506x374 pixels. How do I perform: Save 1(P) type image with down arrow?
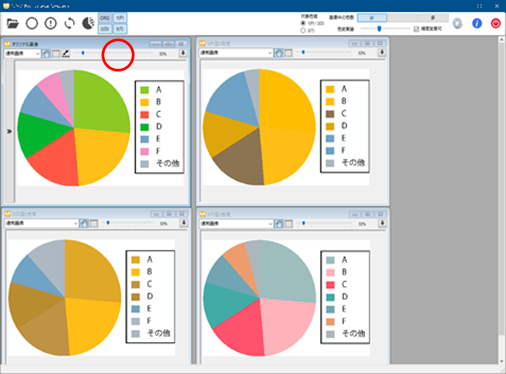(x=382, y=52)
